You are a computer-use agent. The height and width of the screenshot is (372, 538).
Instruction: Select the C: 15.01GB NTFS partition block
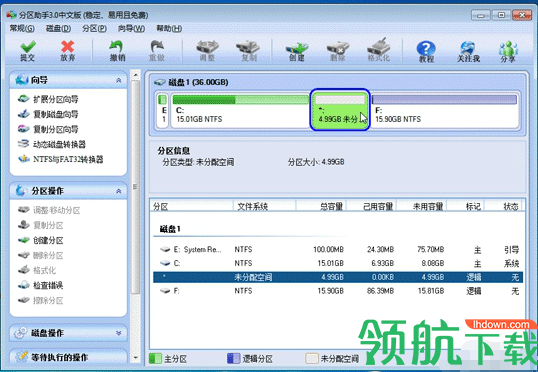pos(240,110)
